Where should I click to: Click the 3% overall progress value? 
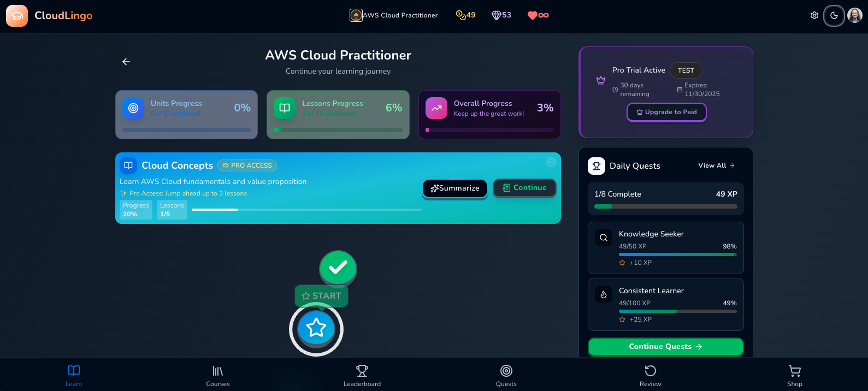545,108
